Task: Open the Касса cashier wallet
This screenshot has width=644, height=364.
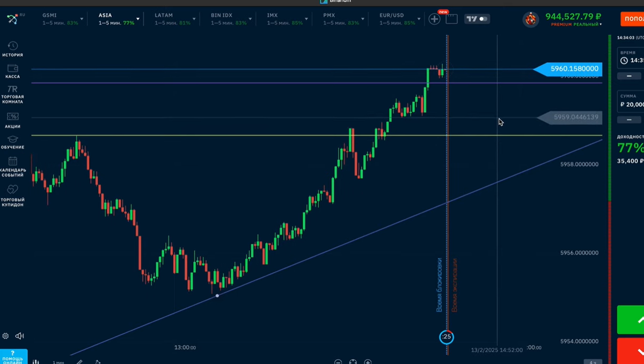Action: (x=12, y=71)
